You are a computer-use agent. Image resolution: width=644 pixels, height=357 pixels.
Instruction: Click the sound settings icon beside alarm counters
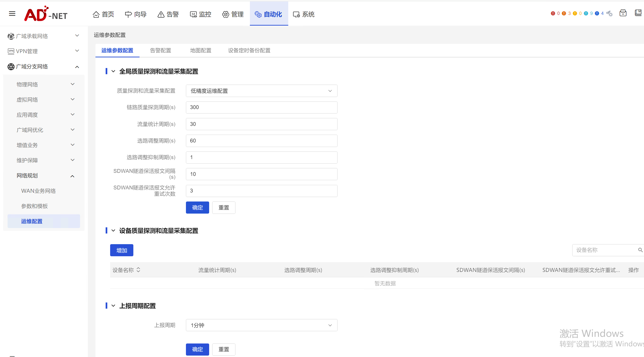point(610,14)
